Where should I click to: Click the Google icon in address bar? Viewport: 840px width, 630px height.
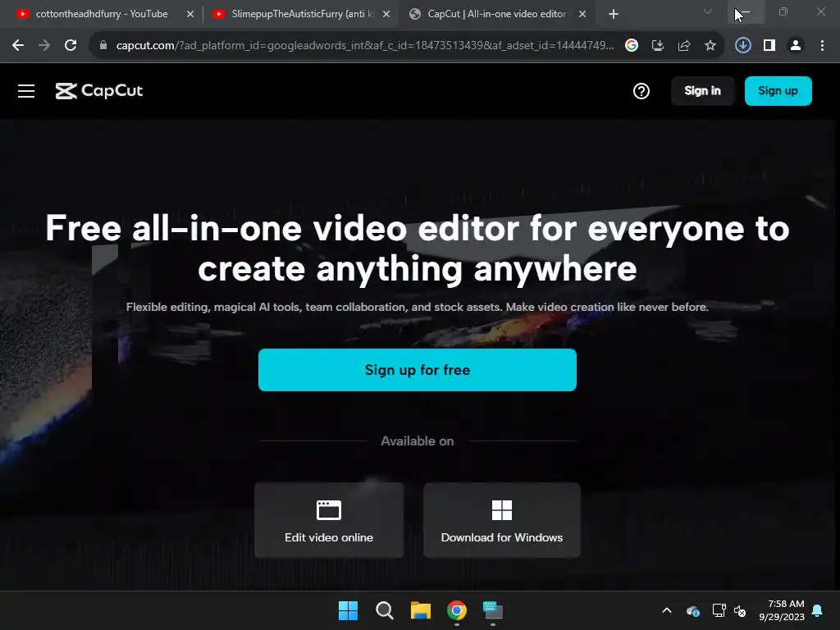632,46
